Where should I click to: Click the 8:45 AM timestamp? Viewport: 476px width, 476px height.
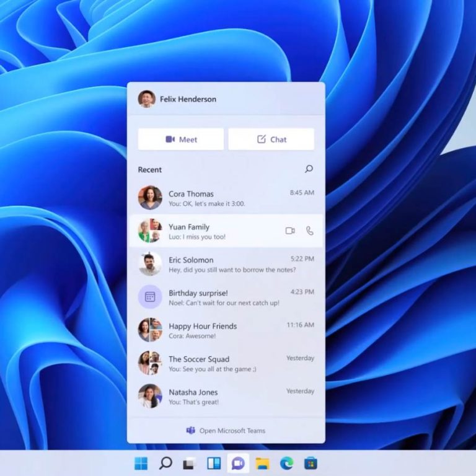pyautogui.click(x=302, y=193)
